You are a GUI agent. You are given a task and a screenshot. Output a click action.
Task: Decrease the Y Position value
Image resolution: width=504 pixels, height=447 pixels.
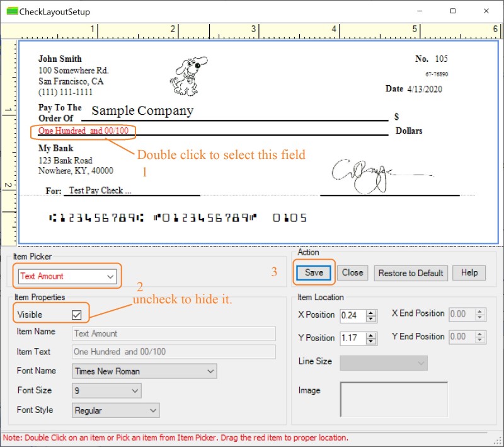coord(371,342)
